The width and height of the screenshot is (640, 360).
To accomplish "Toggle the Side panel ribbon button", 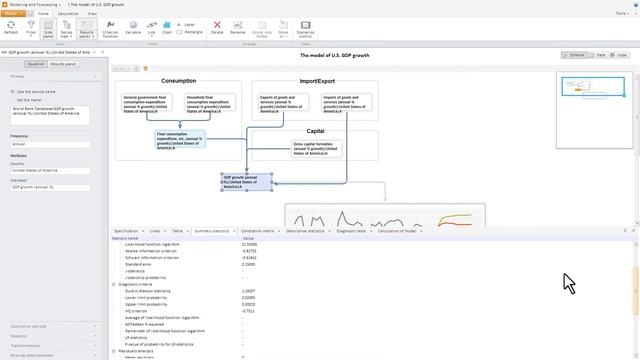I will tap(48, 29).
